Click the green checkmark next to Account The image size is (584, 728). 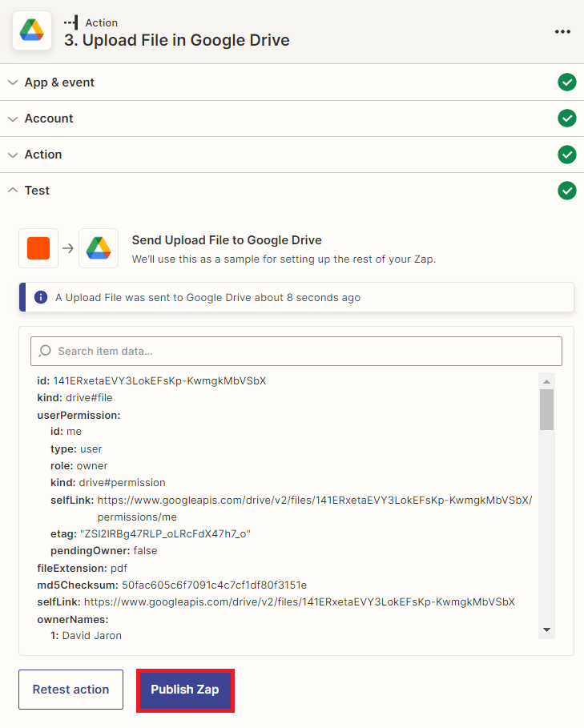[x=567, y=118]
